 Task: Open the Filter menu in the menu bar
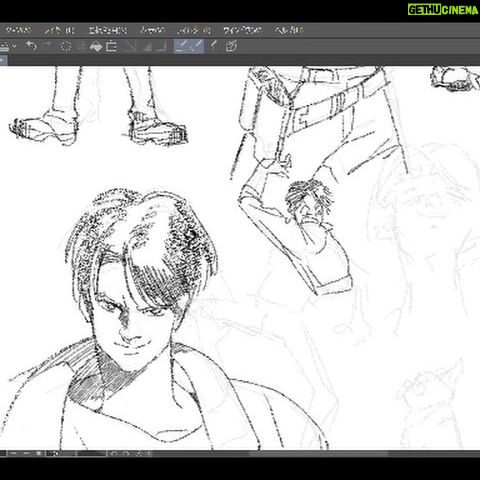pyautogui.click(x=194, y=30)
